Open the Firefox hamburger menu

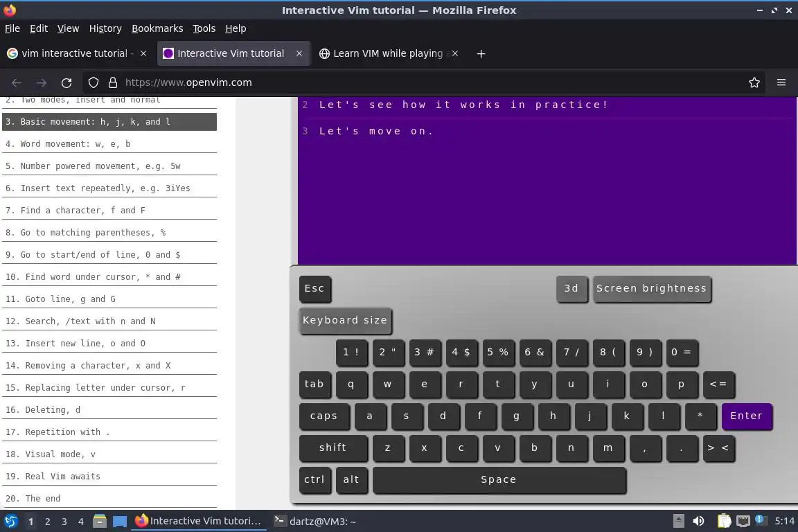pyautogui.click(x=781, y=82)
